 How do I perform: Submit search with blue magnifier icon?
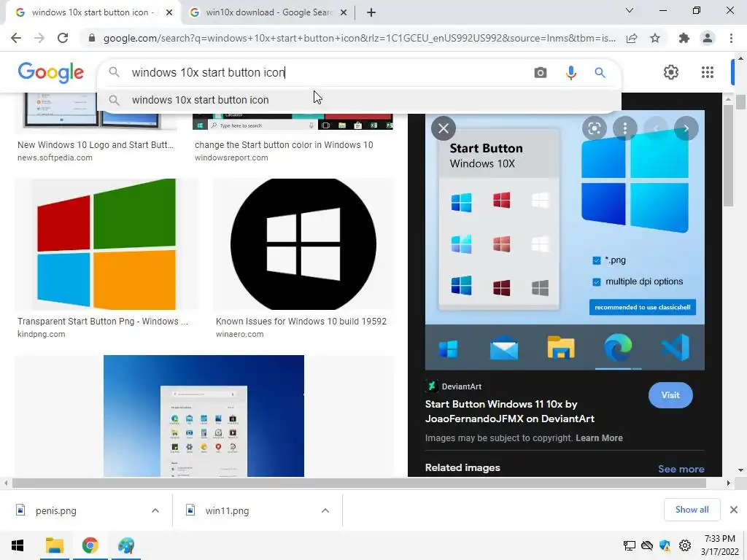(600, 72)
